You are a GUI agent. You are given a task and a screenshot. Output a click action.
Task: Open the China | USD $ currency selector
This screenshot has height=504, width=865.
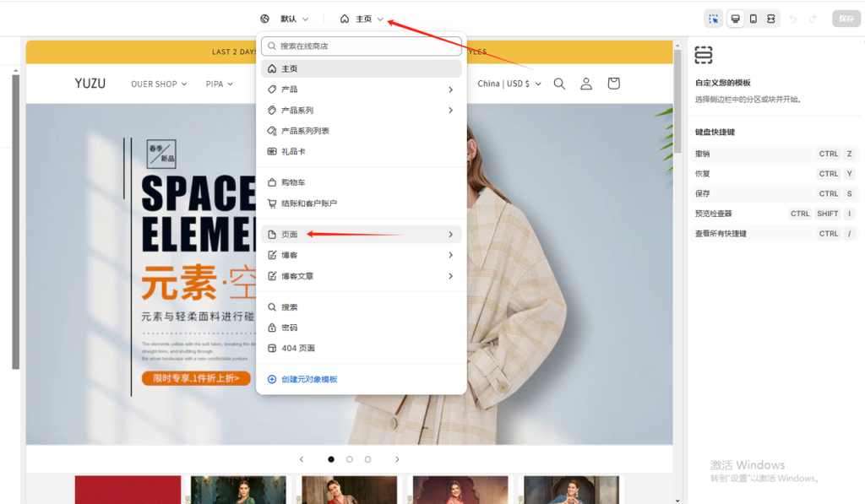click(x=508, y=84)
